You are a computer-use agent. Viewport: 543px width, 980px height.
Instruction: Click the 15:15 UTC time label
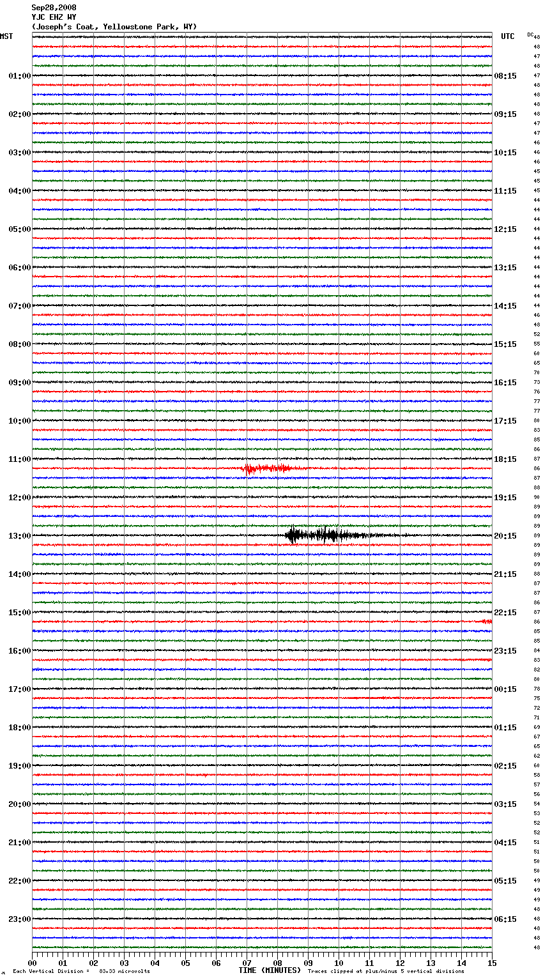505,344
